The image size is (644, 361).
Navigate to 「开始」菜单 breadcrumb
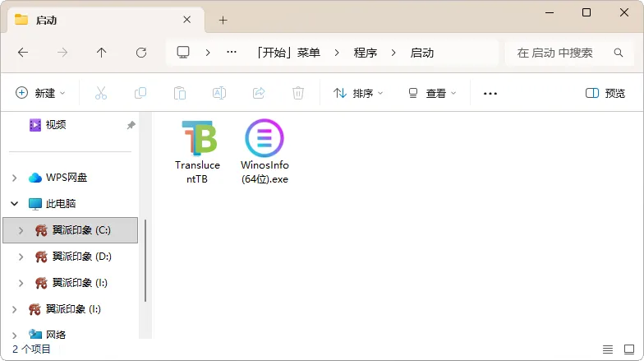click(289, 53)
